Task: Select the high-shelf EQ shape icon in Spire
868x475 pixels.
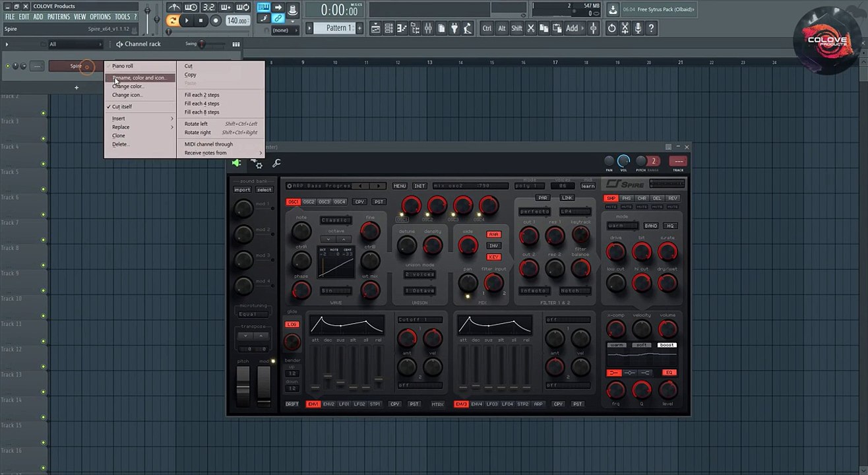Action: pyautogui.click(x=645, y=373)
